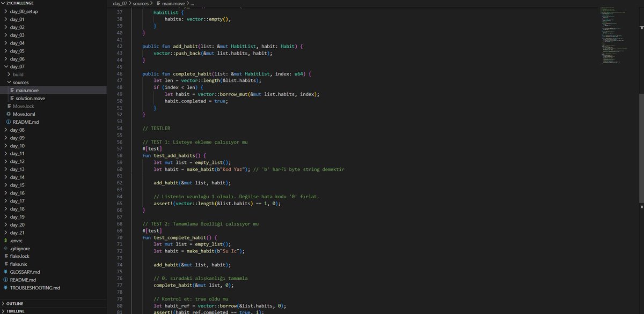Click line number 70 in the gutter
This screenshot has height=314, width=644.
(120, 237)
